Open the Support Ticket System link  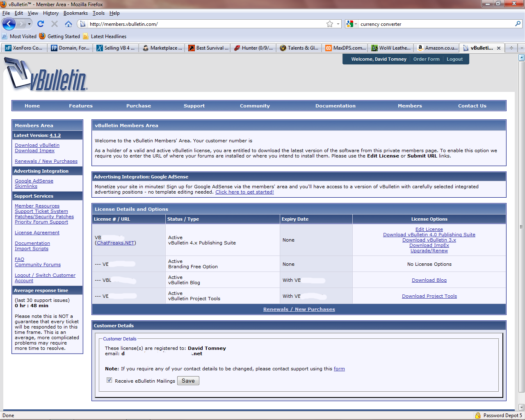(41, 211)
